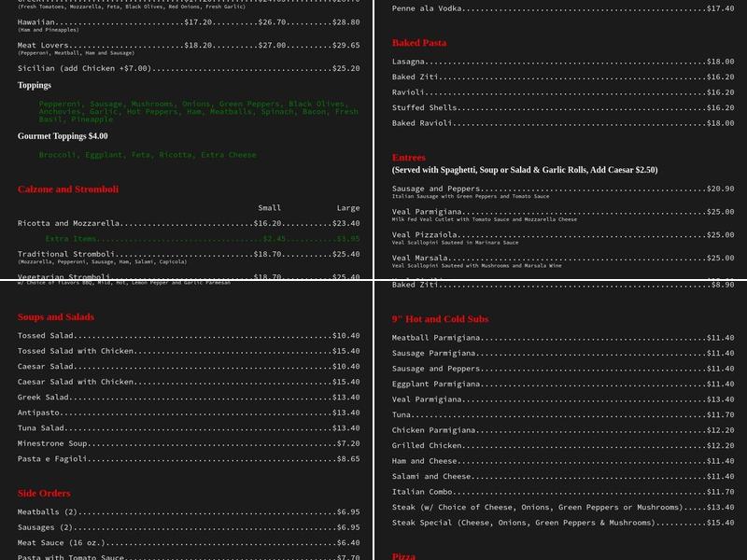Click the red Entrees heading

(x=409, y=158)
